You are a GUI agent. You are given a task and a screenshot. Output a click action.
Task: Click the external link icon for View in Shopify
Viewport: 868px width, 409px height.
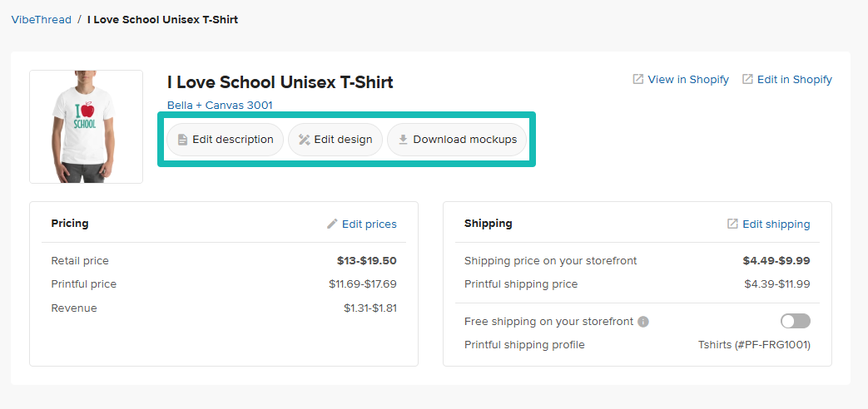pos(638,79)
